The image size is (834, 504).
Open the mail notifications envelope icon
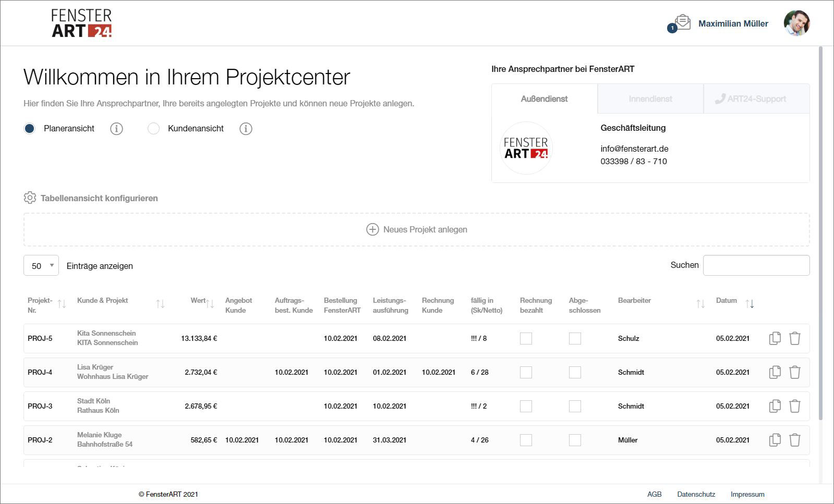(x=682, y=22)
